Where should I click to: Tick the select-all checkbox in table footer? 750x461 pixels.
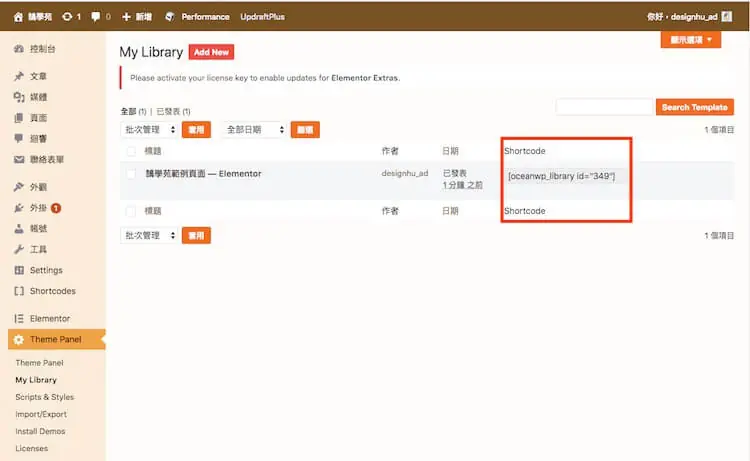tap(131, 211)
